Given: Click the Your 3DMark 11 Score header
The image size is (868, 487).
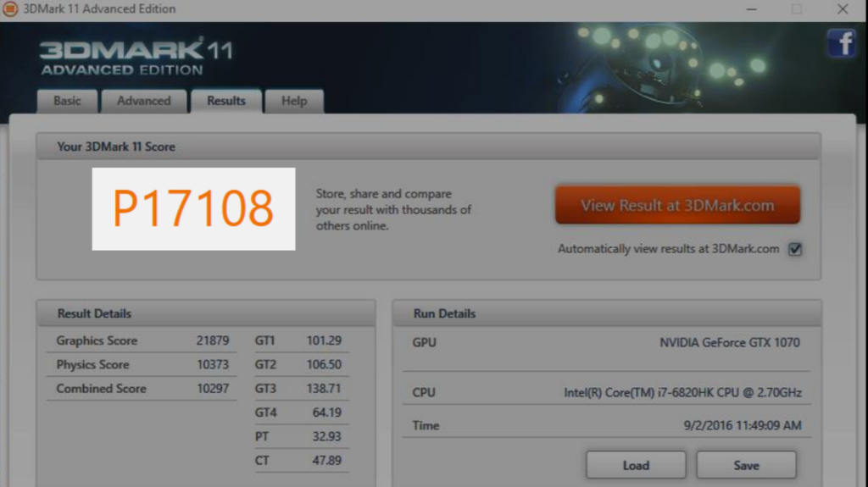Looking at the screenshot, I should pyautogui.click(x=428, y=147).
